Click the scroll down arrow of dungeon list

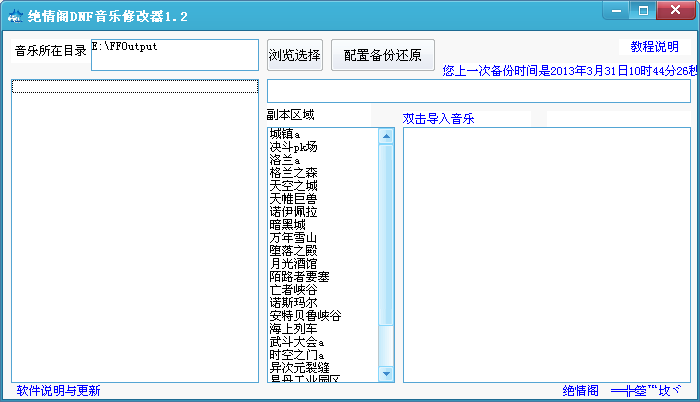pyautogui.click(x=387, y=373)
